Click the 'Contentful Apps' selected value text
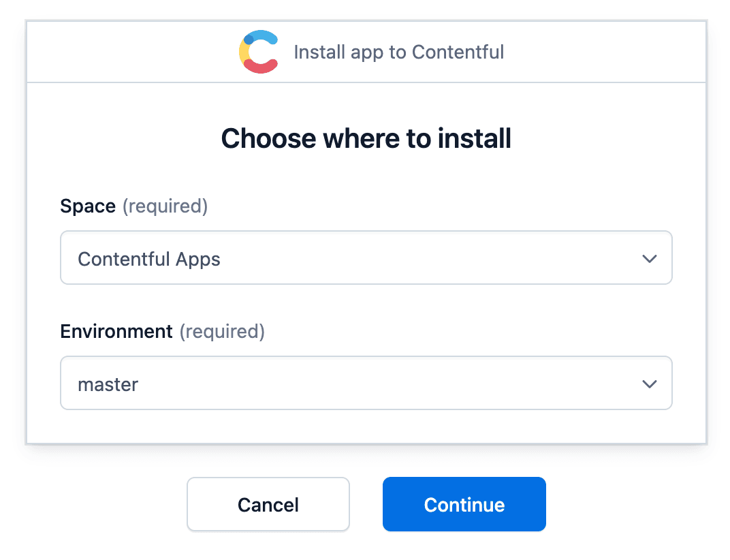 click(149, 259)
